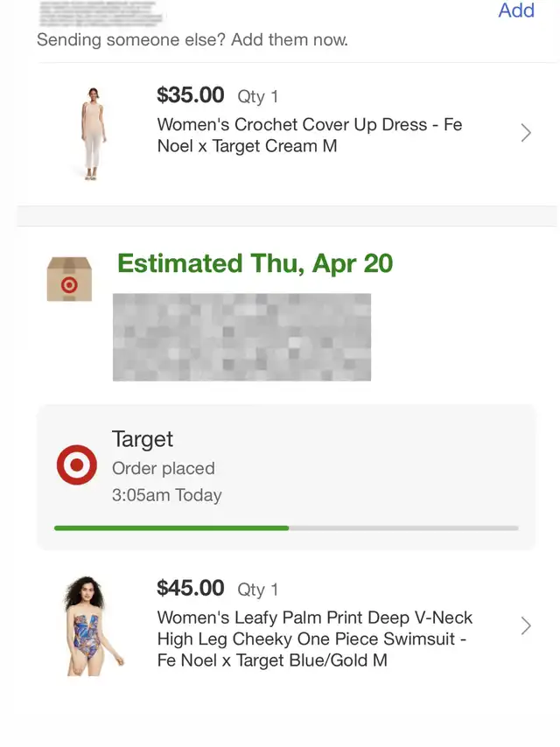View the blue/gold swimsuit product thumbnail
560x747 pixels.
[x=93, y=626]
